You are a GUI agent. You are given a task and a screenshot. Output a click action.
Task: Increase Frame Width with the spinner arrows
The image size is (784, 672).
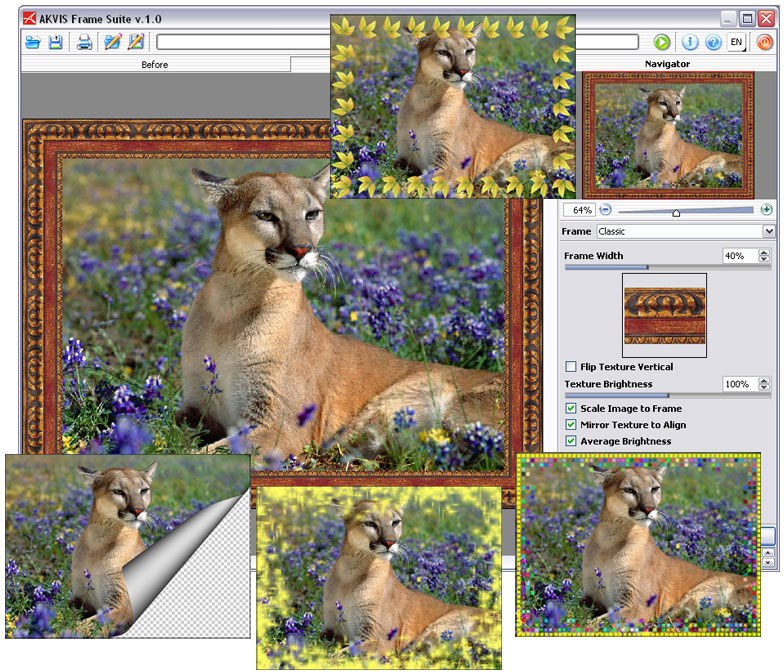point(764,252)
